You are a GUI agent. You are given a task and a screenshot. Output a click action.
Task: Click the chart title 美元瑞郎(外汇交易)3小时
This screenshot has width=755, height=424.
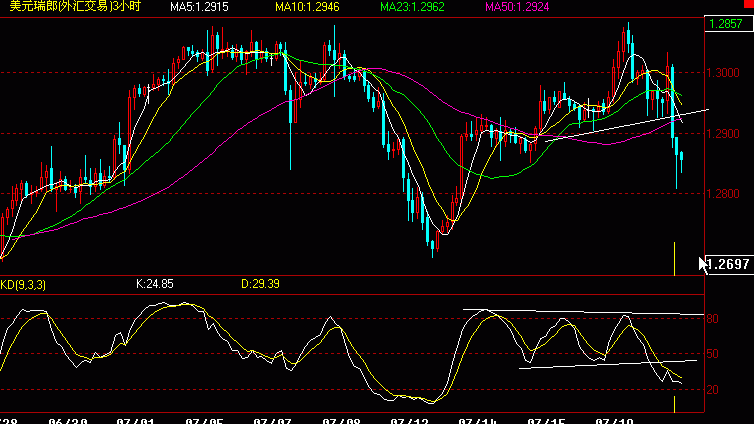coord(75,6)
